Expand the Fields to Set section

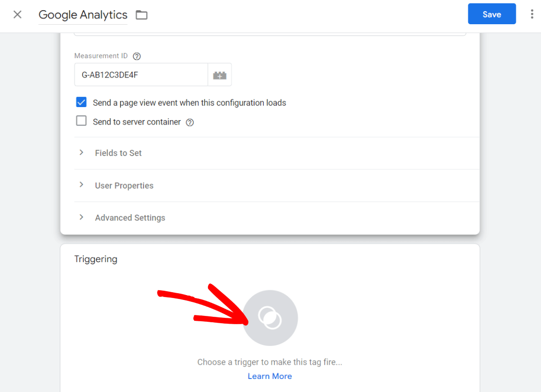pyautogui.click(x=118, y=153)
